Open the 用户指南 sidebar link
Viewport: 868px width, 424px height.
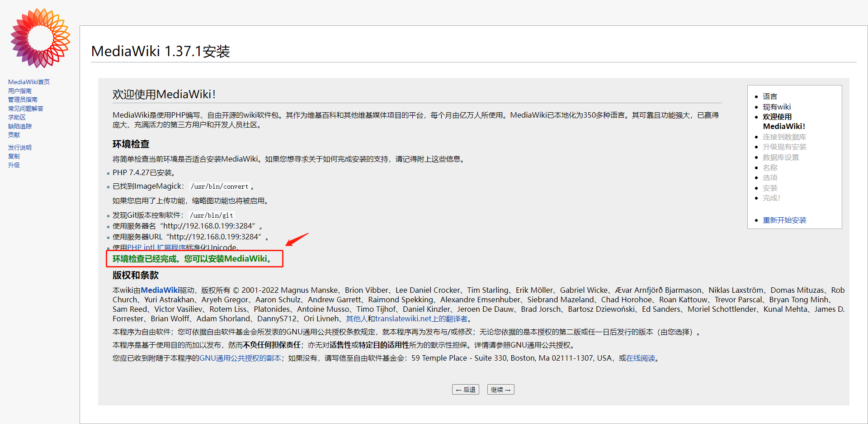(19, 91)
